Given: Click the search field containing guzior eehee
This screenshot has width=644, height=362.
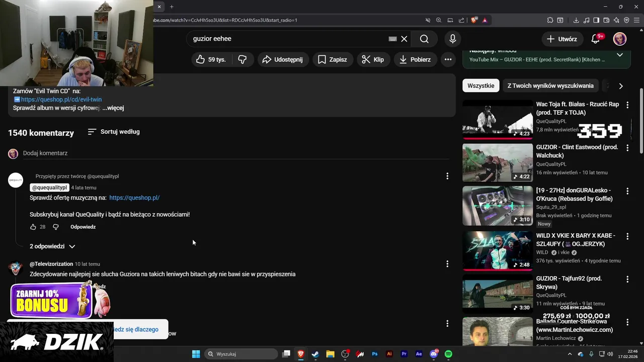Looking at the screenshot, I should point(287,39).
